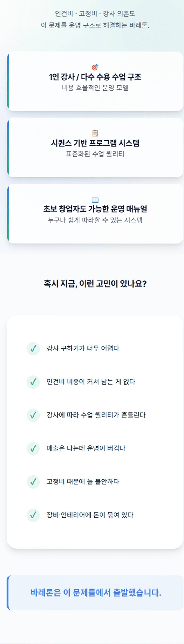Viewport: 184px width, 644px height.
Task: Click the target dart icon
Action: (95, 67)
